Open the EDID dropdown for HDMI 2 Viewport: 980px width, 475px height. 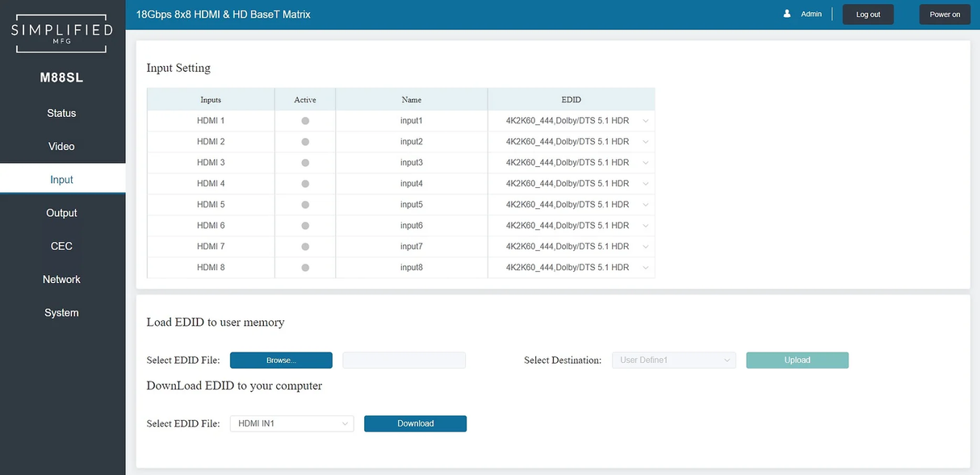[572, 142]
